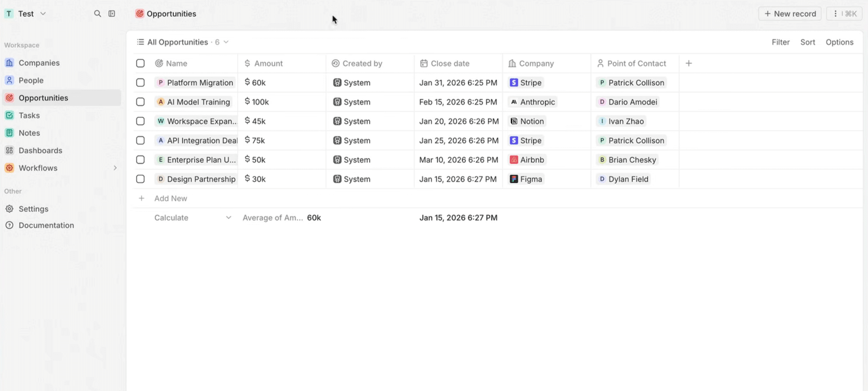Select the $100k amount cell
Viewport: 868px width, 391px height.
click(x=282, y=102)
